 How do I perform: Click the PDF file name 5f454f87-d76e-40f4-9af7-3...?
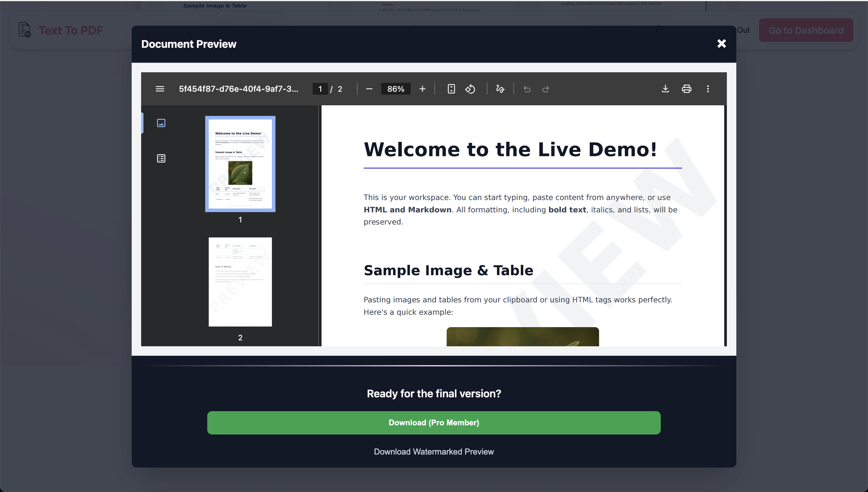click(238, 89)
